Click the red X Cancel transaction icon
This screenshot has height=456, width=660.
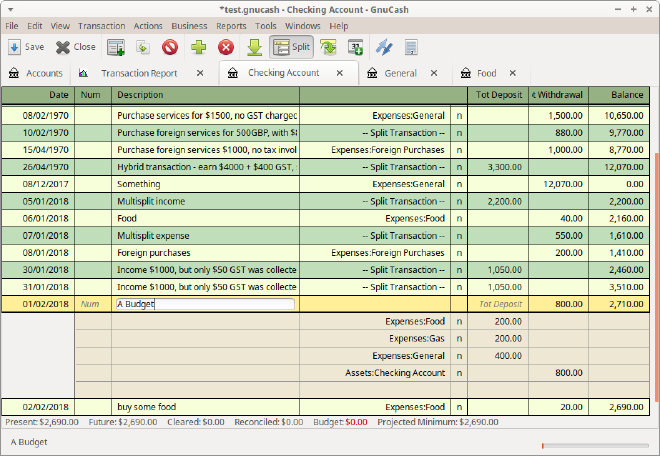click(x=226, y=47)
